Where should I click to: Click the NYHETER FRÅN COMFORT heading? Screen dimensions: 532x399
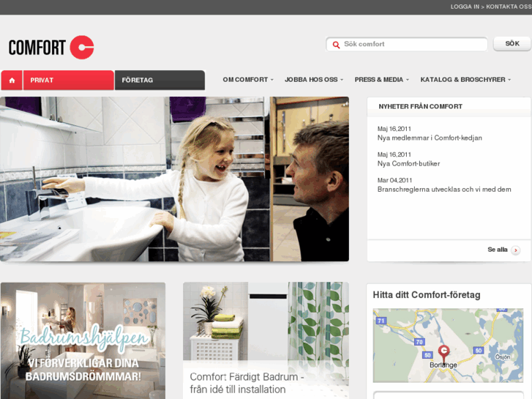click(420, 106)
